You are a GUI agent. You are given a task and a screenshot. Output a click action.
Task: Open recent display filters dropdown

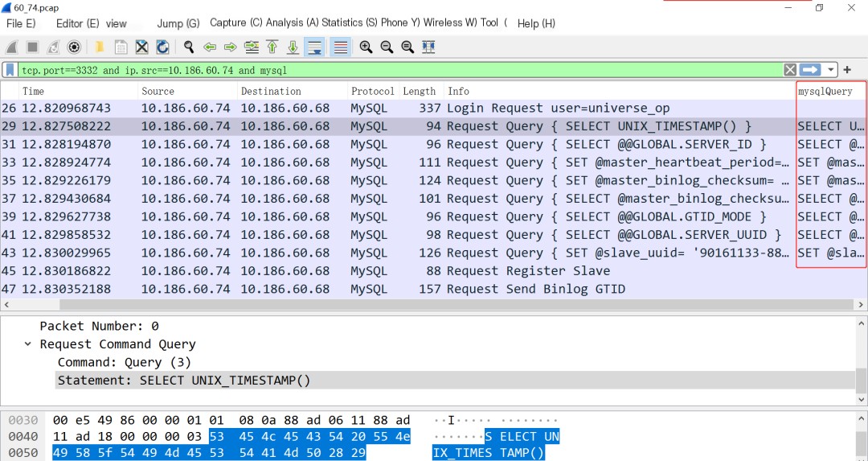tap(830, 70)
